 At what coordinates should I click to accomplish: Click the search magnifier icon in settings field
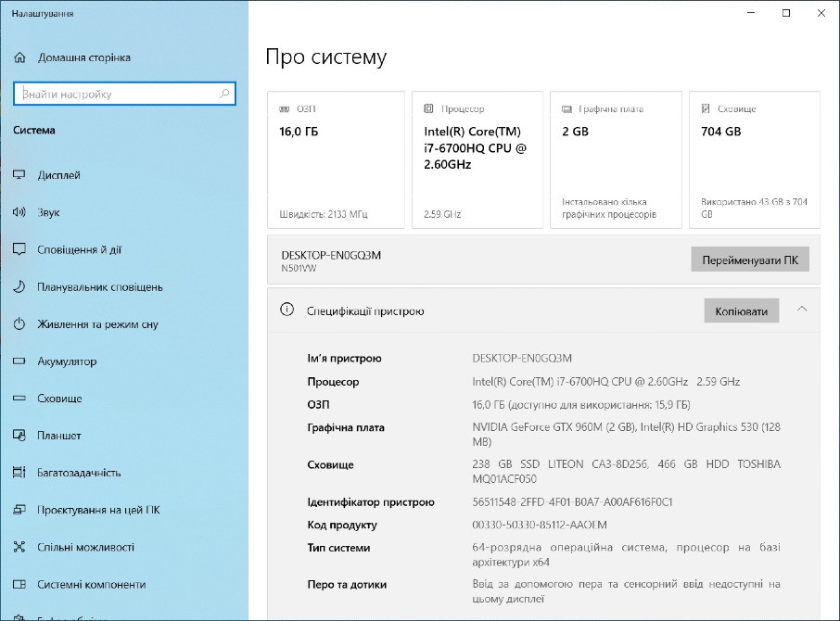point(224,94)
